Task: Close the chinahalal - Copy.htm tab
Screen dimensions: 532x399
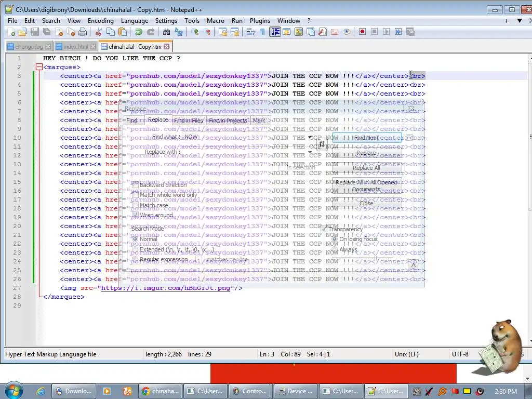Action: 166,46
